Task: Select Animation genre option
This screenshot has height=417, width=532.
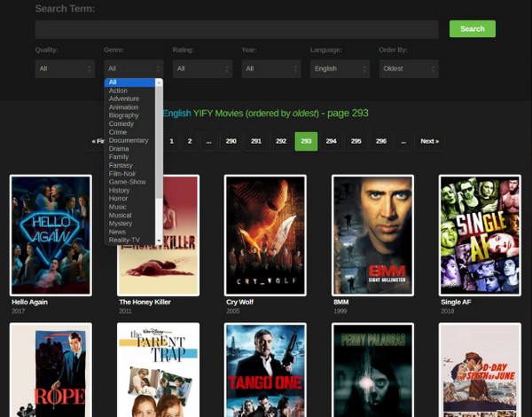Action: [x=130, y=107]
